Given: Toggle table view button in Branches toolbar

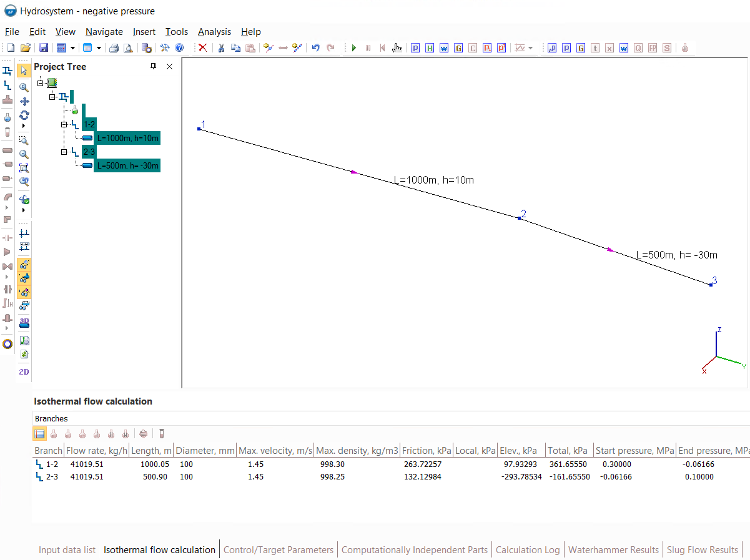Looking at the screenshot, I should pos(40,433).
